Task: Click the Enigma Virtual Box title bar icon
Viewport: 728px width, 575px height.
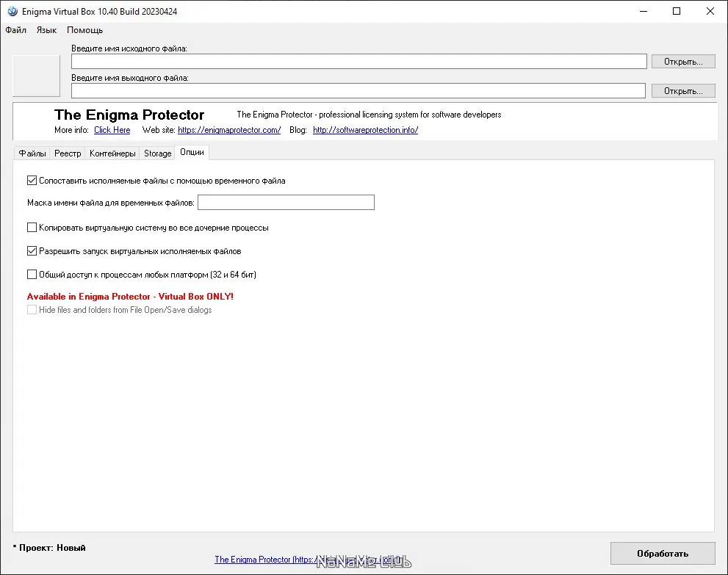Action: point(12,11)
